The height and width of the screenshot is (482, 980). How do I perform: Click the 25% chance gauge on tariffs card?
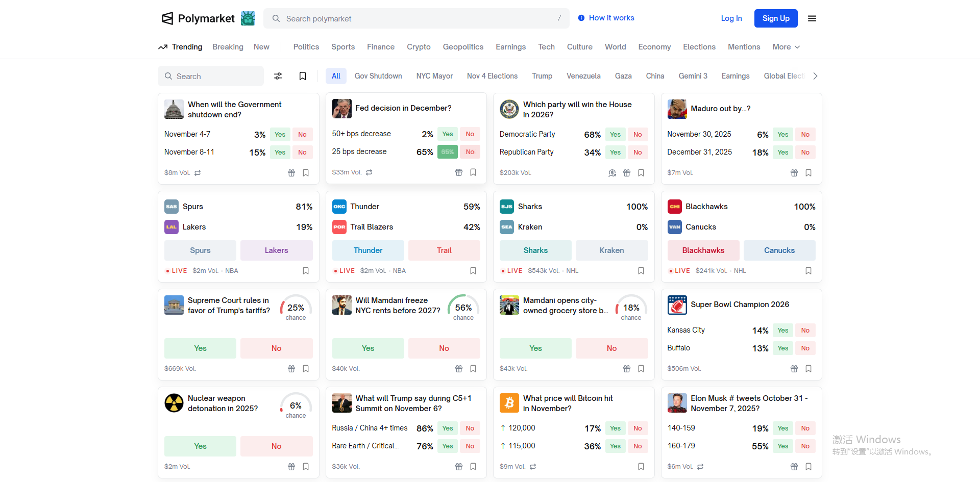coord(296,308)
